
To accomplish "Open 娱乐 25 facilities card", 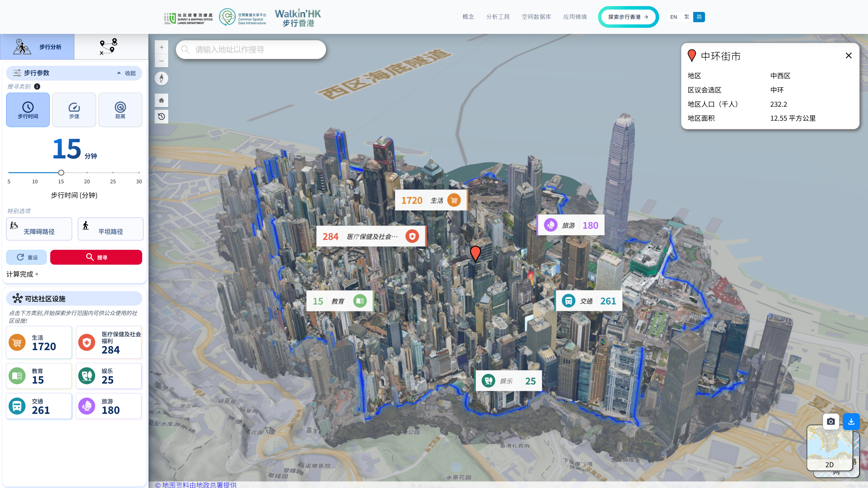I will point(108,376).
